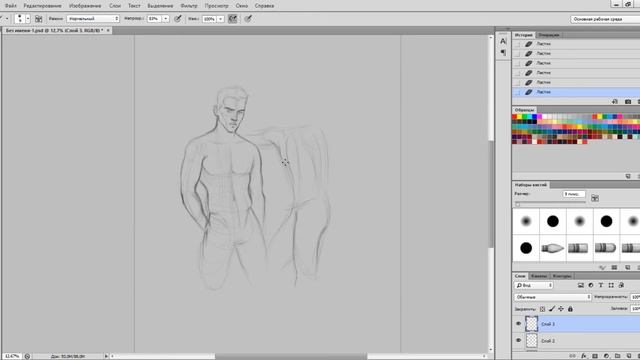
Task: Open preset manager icon under brush presets
Action: [614, 267]
